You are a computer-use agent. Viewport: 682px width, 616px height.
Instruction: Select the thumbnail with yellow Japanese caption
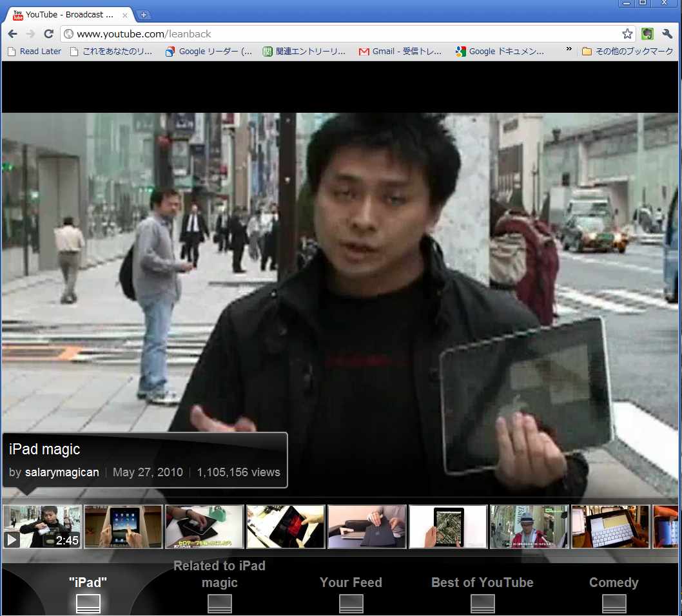pos(204,526)
